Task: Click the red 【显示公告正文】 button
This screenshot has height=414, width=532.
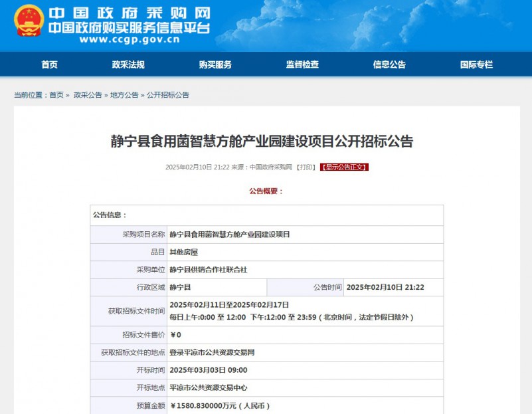Action: pos(344,167)
